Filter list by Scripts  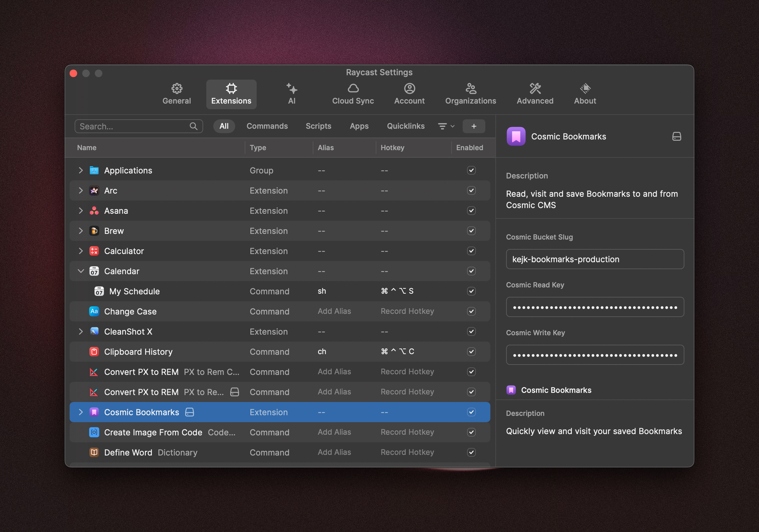(x=318, y=126)
